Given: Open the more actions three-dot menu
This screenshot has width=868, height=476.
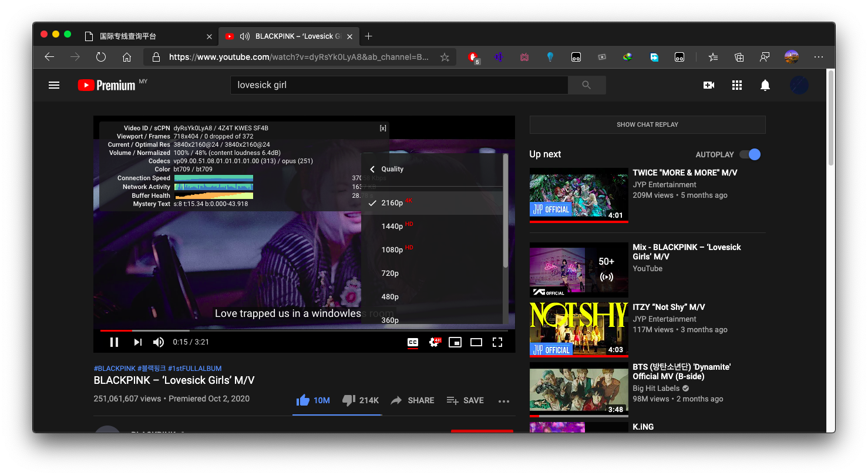Looking at the screenshot, I should pos(504,401).
